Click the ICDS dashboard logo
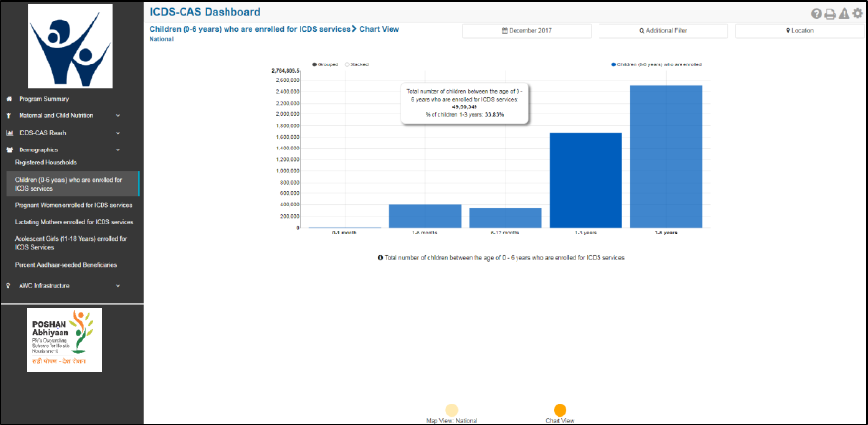The height and width of the screenshot is (425, 868). (x=70, y=46)
